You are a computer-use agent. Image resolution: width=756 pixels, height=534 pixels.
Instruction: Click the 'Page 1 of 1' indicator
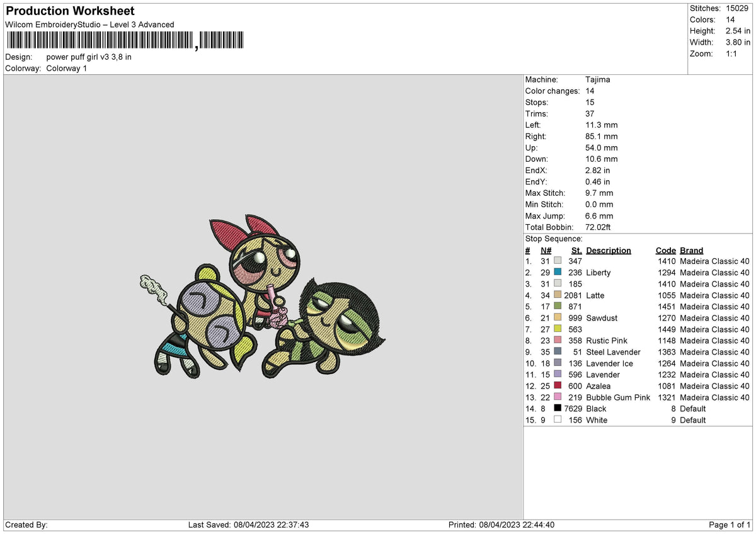(x=730, y=525)
